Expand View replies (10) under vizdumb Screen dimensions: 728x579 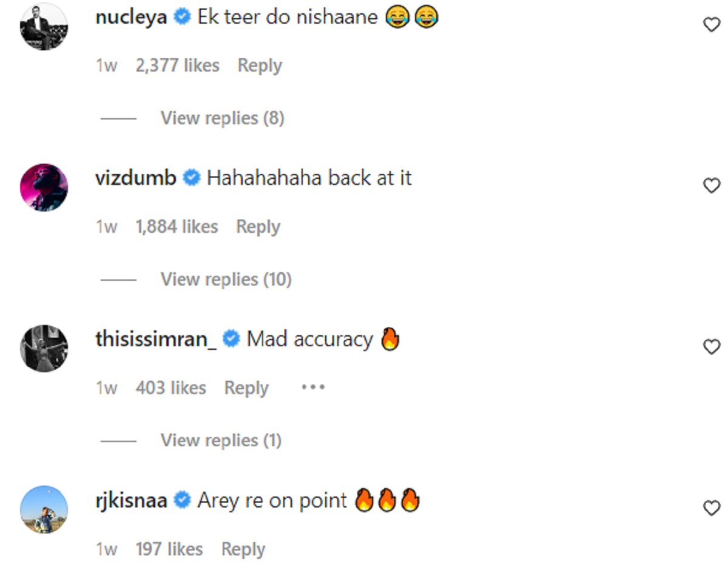226,279
